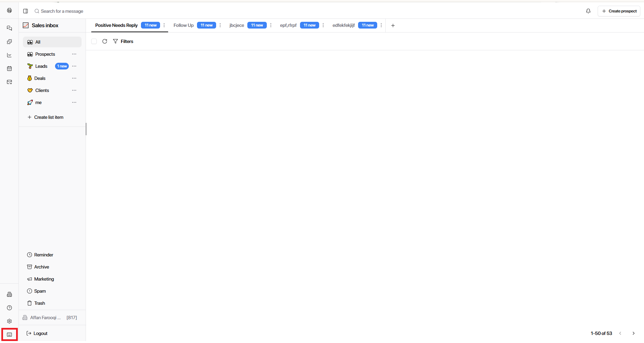Add a new tab with plus icon

pyautogui.click(x=393, y=26)
